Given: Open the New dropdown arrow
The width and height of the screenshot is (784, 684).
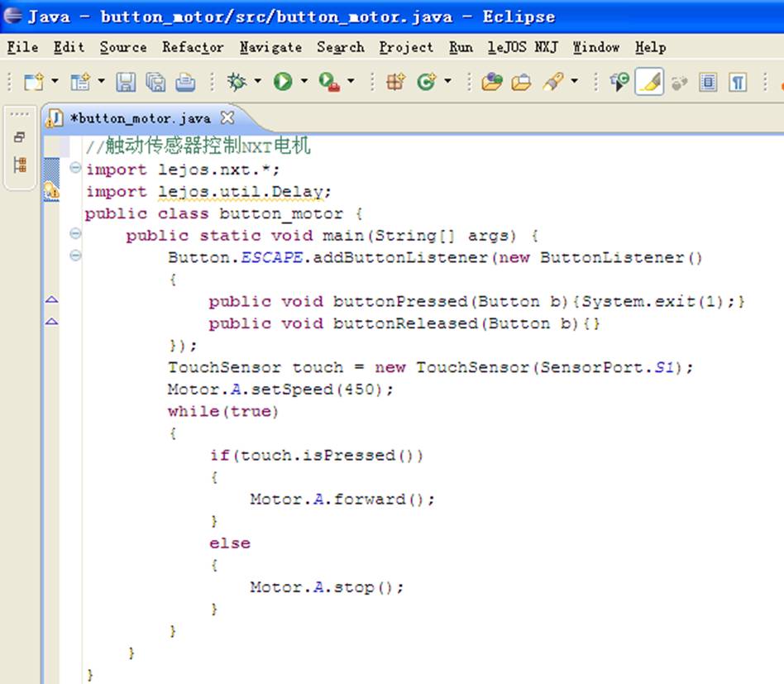Looking at the screenshot, I should [x=55, y=80].
